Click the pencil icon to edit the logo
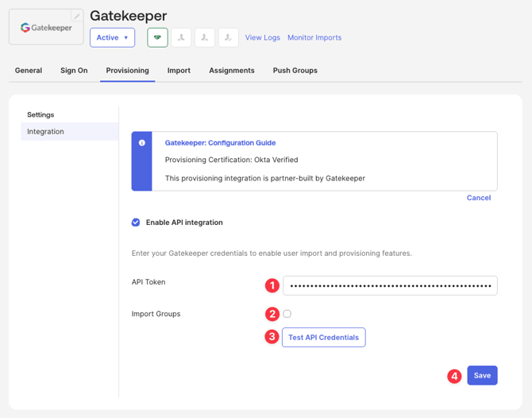The width and height of the screenshot is (532, 418). [x=77, y=16]
